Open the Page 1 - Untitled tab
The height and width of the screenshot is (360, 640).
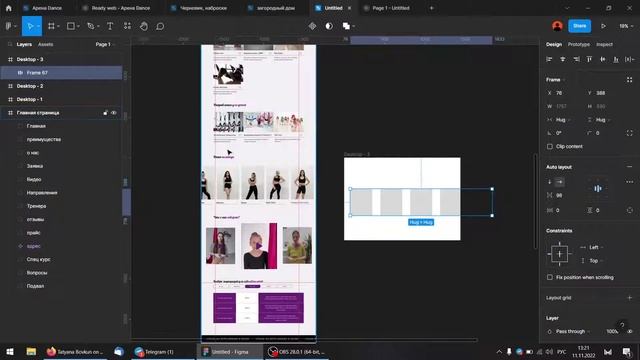pyautogui.click(x=387, y=8)
